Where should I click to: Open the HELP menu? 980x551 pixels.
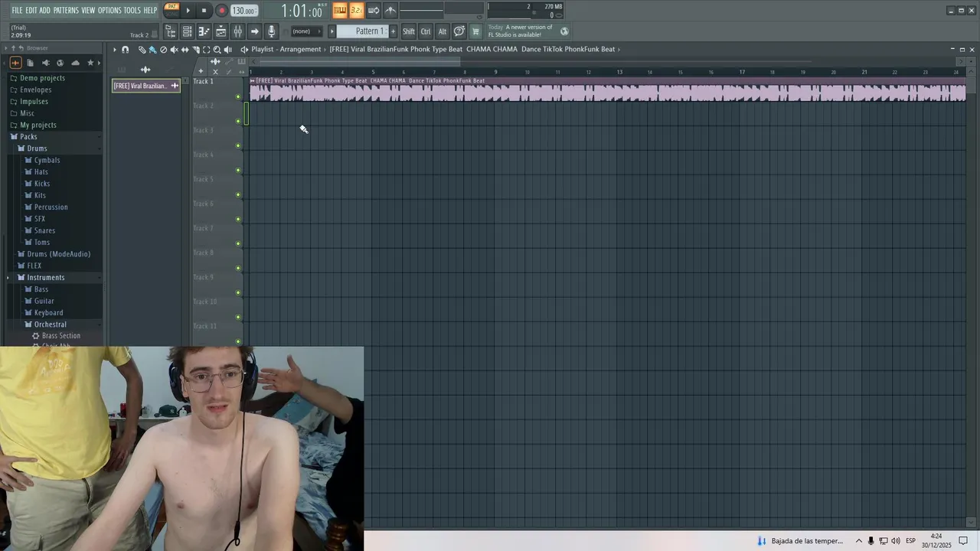pos(150,10)
